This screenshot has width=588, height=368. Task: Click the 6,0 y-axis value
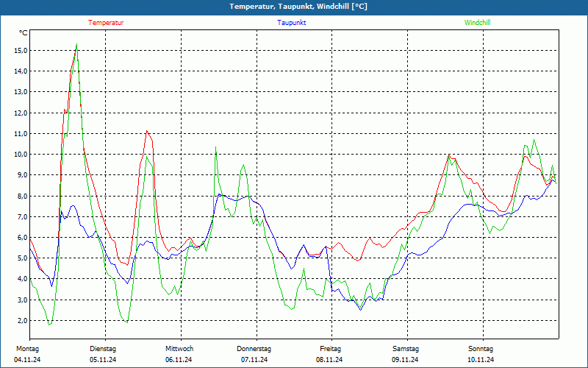point(22,237)
